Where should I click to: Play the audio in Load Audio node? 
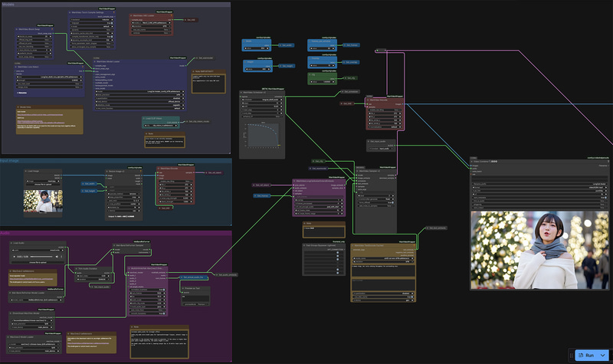coord(15,257)
